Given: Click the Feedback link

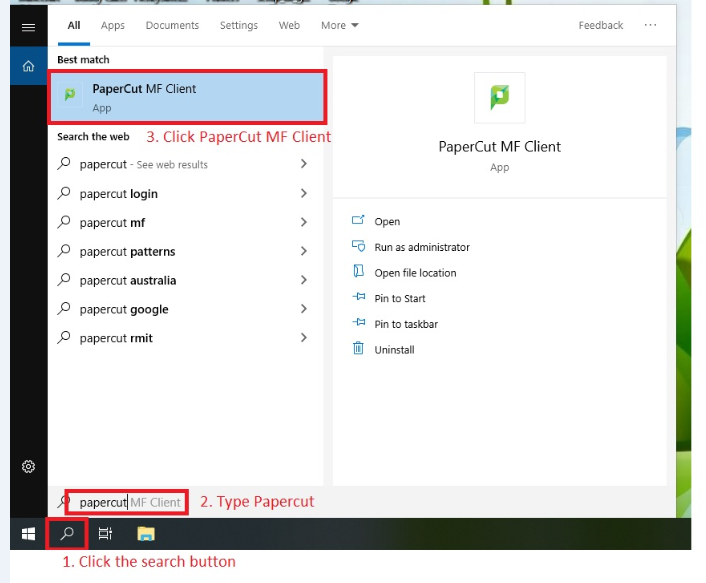Looking at the screenshot, I should click(601, 26).
